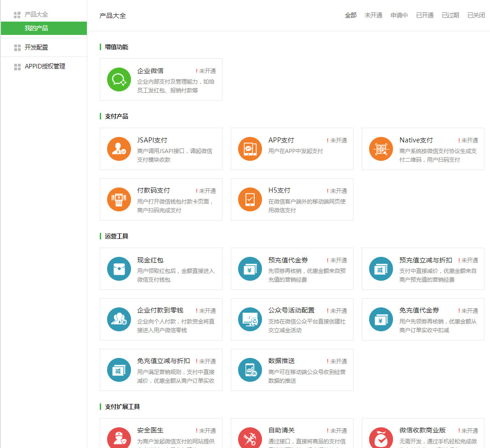Open the 公众号活动配置 product title
Screen dimensions: 490x448
(x=291, y=311)
